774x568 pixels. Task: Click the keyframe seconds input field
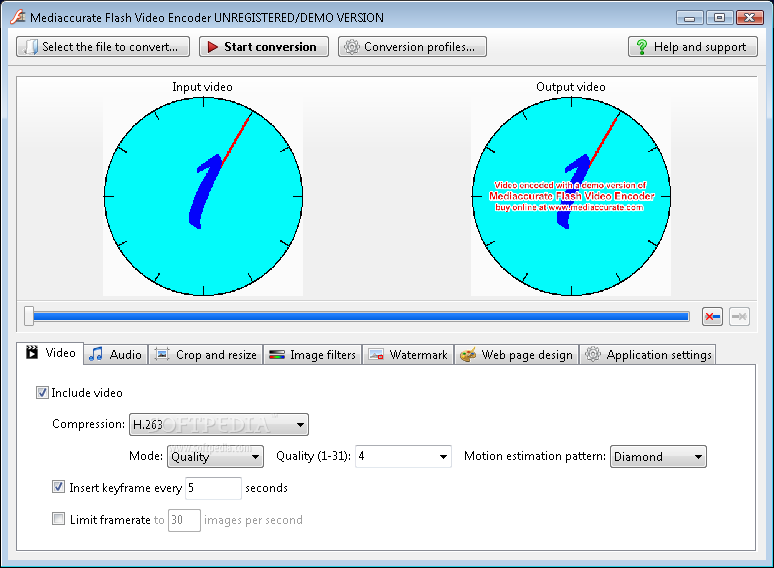click(x=213, y=488)
